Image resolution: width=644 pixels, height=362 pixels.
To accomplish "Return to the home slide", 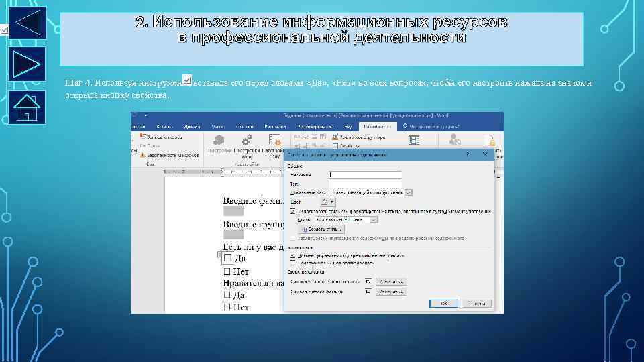I will click(x=27, y=107).
